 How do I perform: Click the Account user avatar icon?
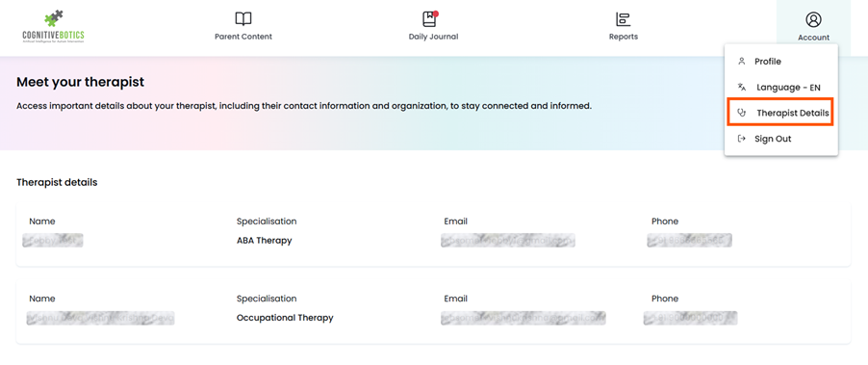click(x=813, y=19)
